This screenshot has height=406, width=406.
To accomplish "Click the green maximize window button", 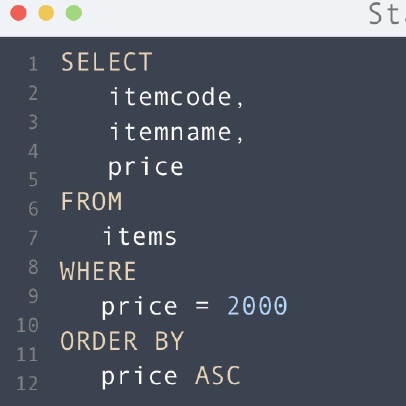I will click(x=74, y=13).
